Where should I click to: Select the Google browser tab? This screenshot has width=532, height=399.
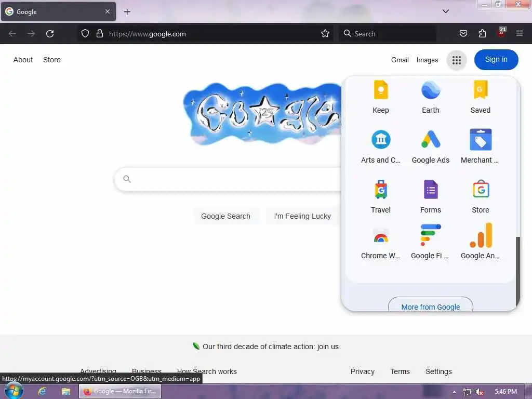58,11
